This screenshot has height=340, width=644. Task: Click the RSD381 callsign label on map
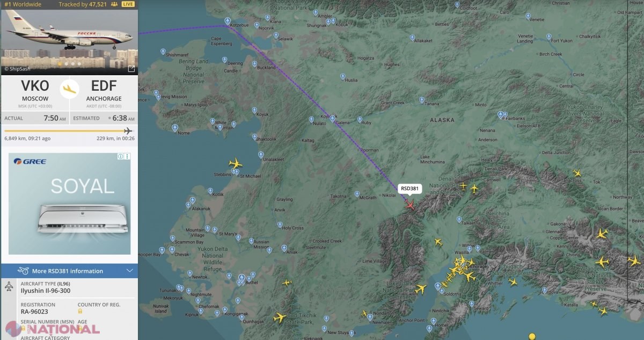(x=409, y=189)
